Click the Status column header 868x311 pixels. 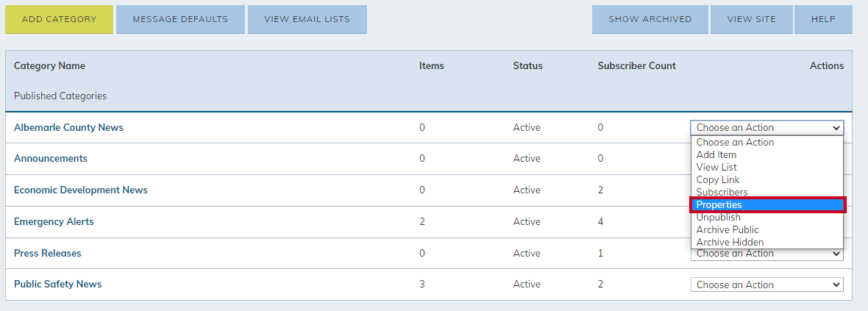tap(527, 66)
